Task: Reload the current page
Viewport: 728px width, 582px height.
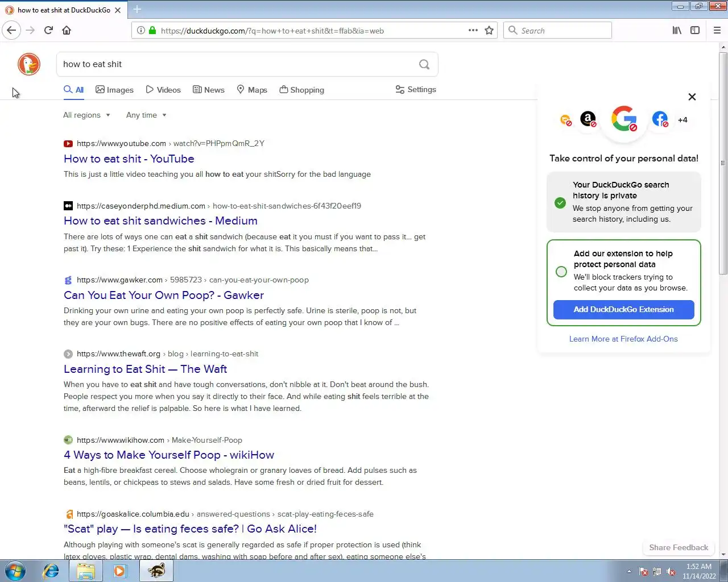Action: pyautogui.click(x=48, y=30)
